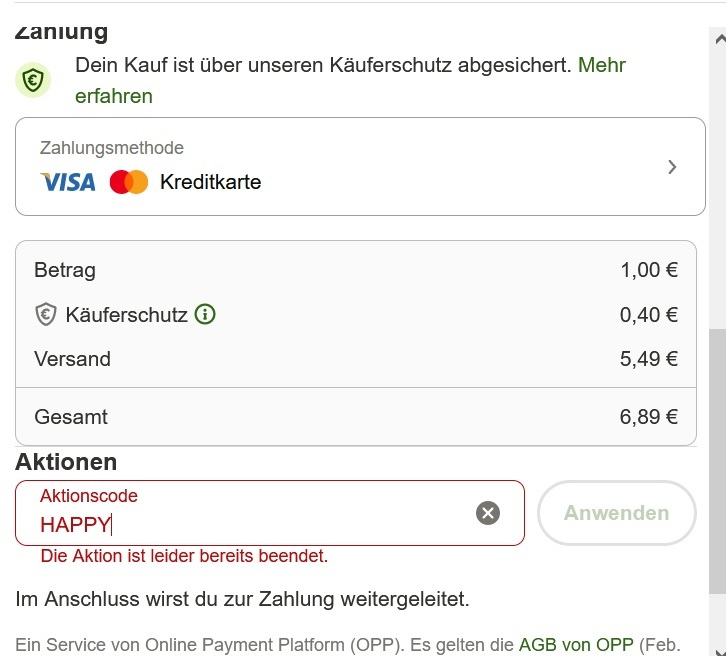
Task: Click the Versand cost row
Action: pos(356,359)
